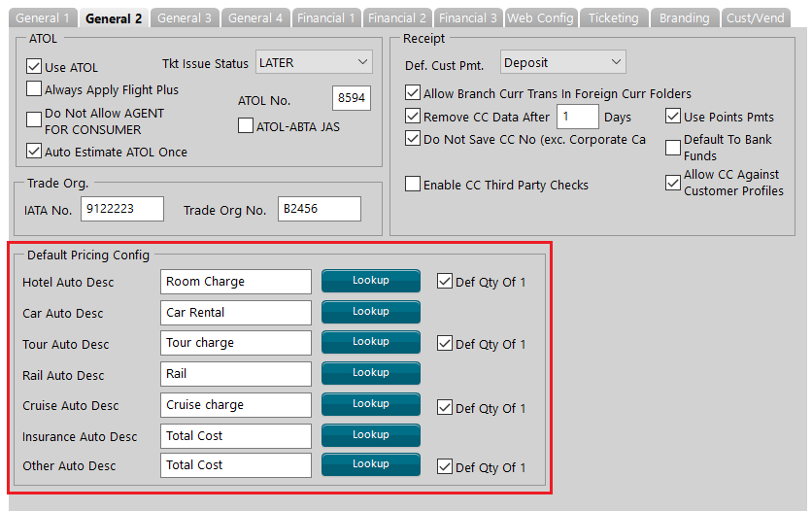The height and width of the screenshot is (511, 812).
Task: Open the General 3 tab
Action: (185, 18)
